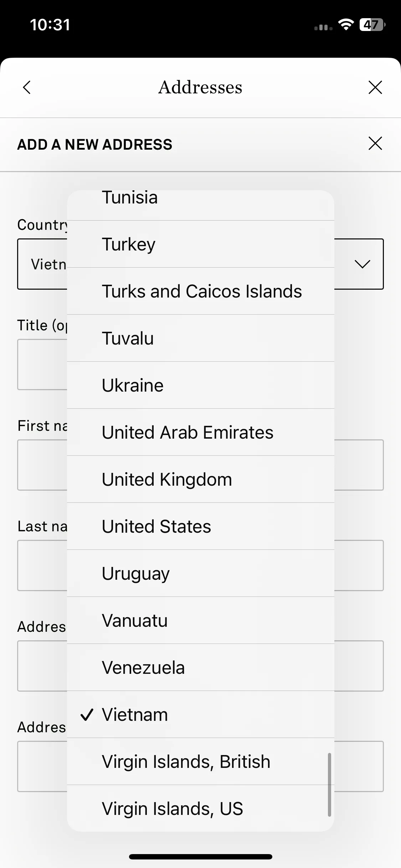Expand the Country dropdown chevron
This screenshot has height=868, width=401.
(363, 264)
